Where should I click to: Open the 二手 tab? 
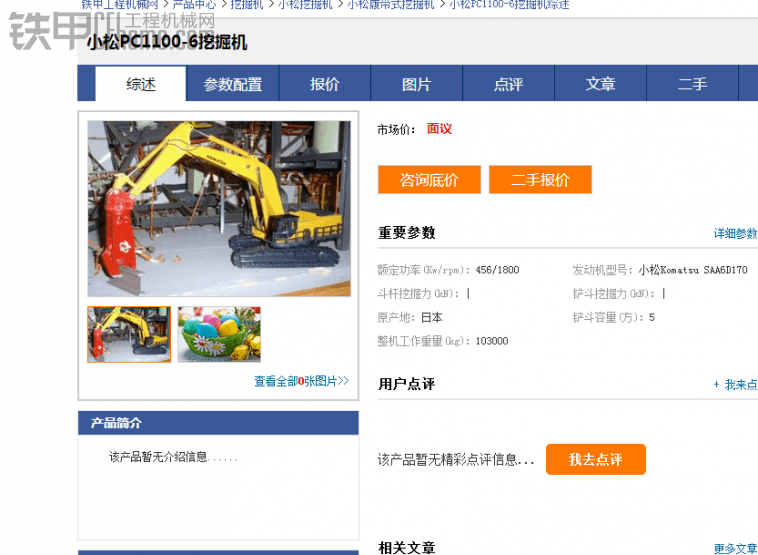pyautogui.click(x=692, y=84)
